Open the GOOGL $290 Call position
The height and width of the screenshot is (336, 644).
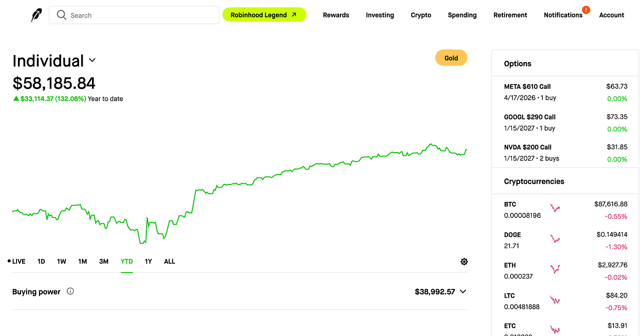click(565, 122)
